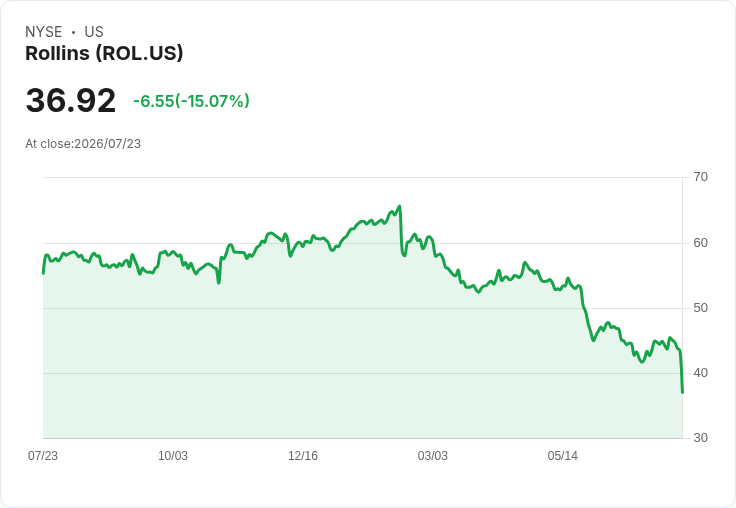The height and width of the screenshot is (508, 736).
Task: Click the separator dot between NYSE and US
Action: pyautogui.click(x=73, y=32)
